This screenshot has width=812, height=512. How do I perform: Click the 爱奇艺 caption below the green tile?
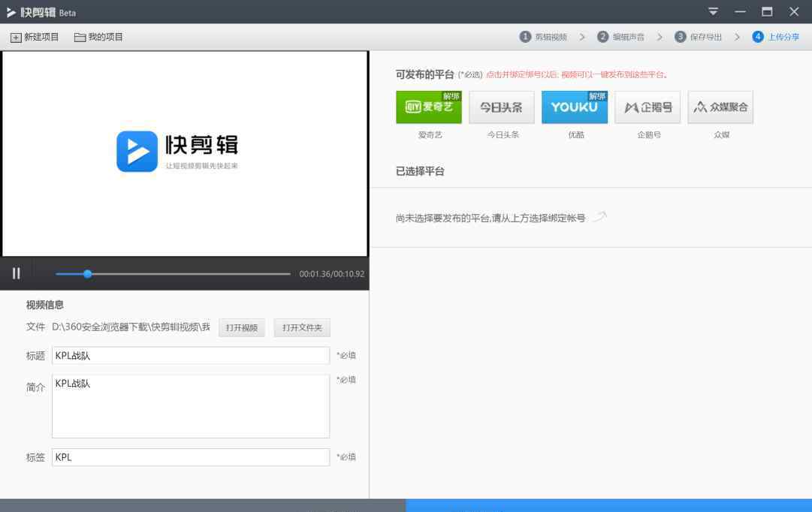click(430, 134)
